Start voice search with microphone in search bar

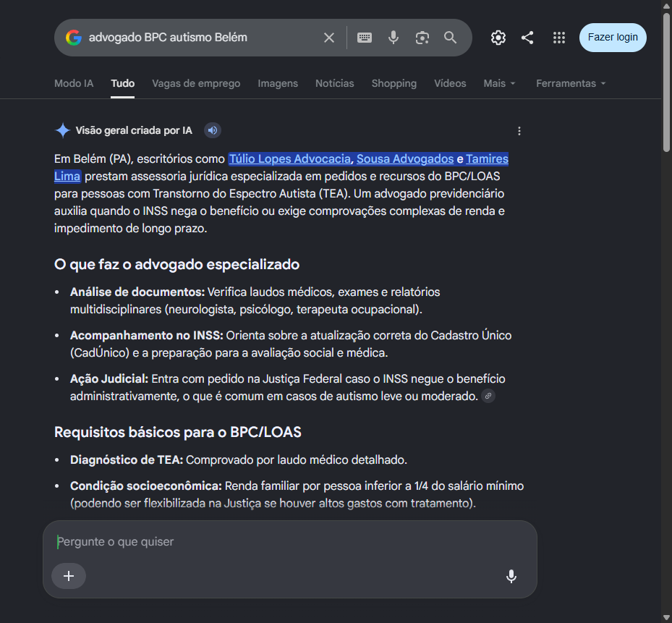tap(393, 38)
